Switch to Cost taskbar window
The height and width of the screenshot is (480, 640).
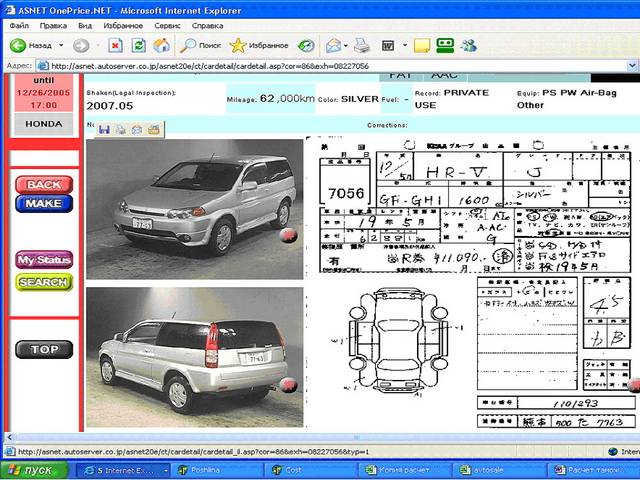[x=310, y=470]
